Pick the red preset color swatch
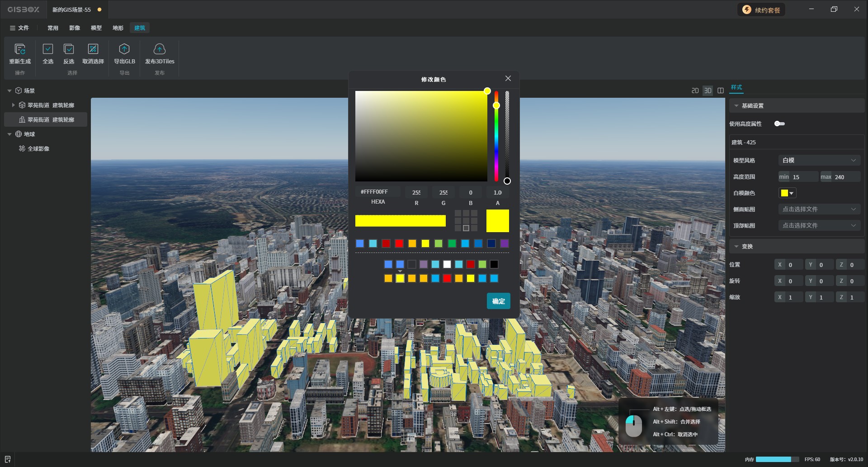Image resolution: width=868 pixels, height=467 pixels. [x=399, y=243]
